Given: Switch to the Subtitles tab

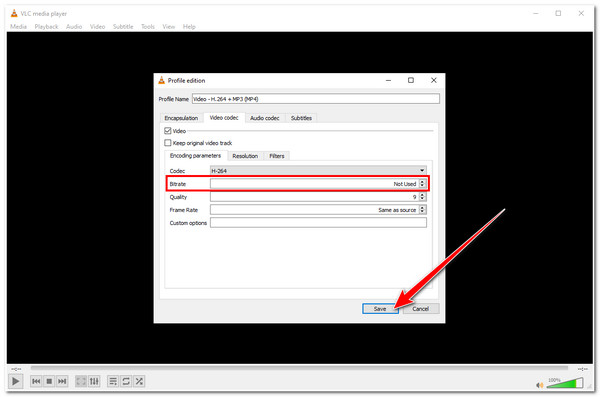Looking at the screenshot, I should (x=301, y=118).
